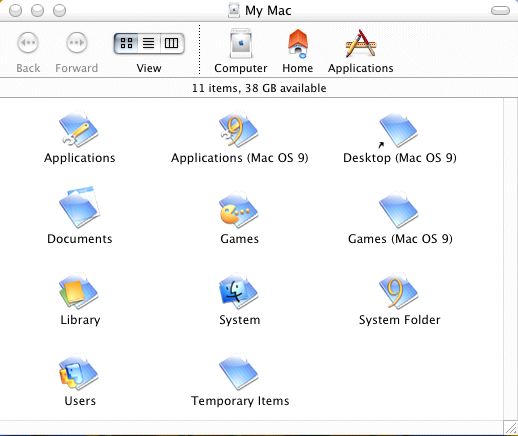Select the 'Documents' folder label
This screenshot has width=518, height=436.
pyautogui.click(x=79, y=239)
